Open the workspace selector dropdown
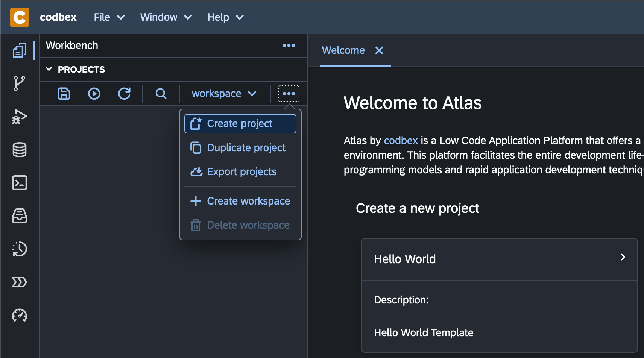The image size is (644, 358). pyautogui.click(x=224, y=94)
